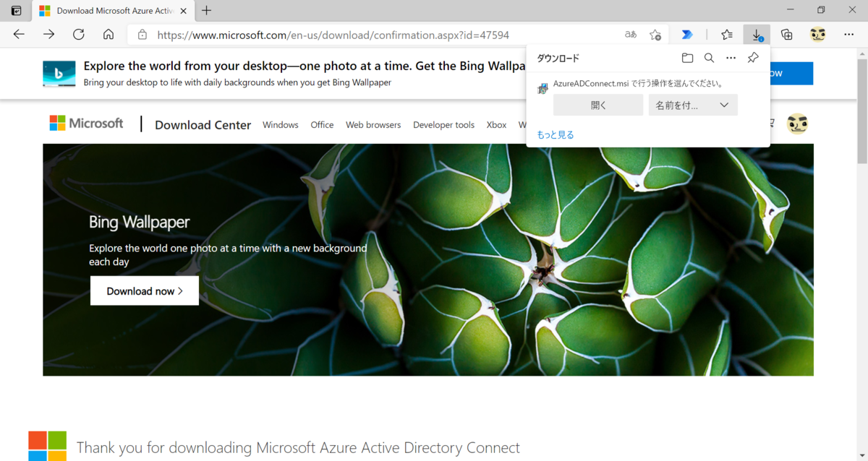Search downloads in the download panel
868x461 pixels.
click(709, 58)
